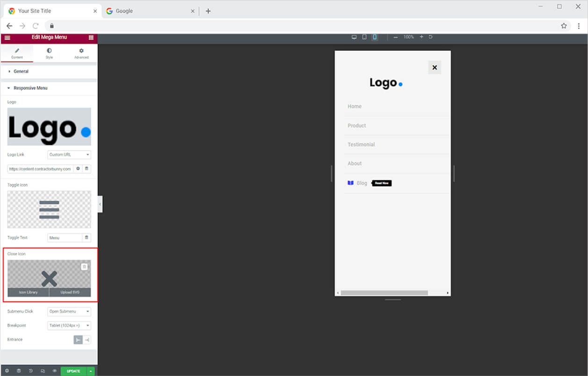Open the Submenu Click dropdown
Image resolution: width=588 pixels, height=376 pixels.
69,311
